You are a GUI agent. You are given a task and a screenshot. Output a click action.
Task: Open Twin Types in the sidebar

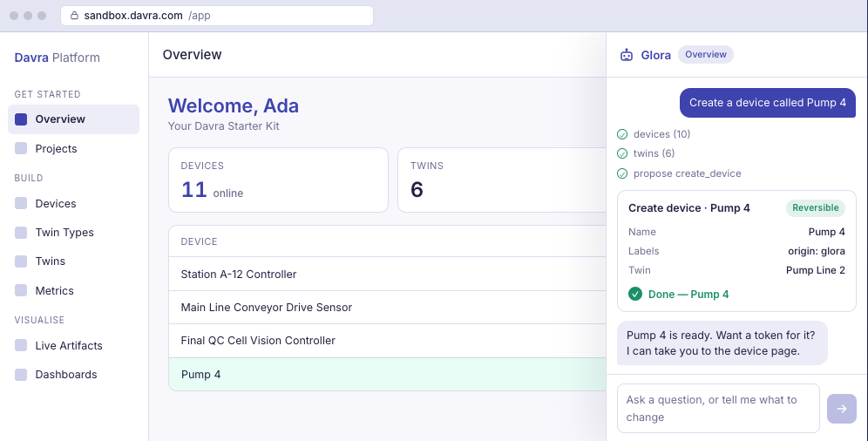(73, 233)
